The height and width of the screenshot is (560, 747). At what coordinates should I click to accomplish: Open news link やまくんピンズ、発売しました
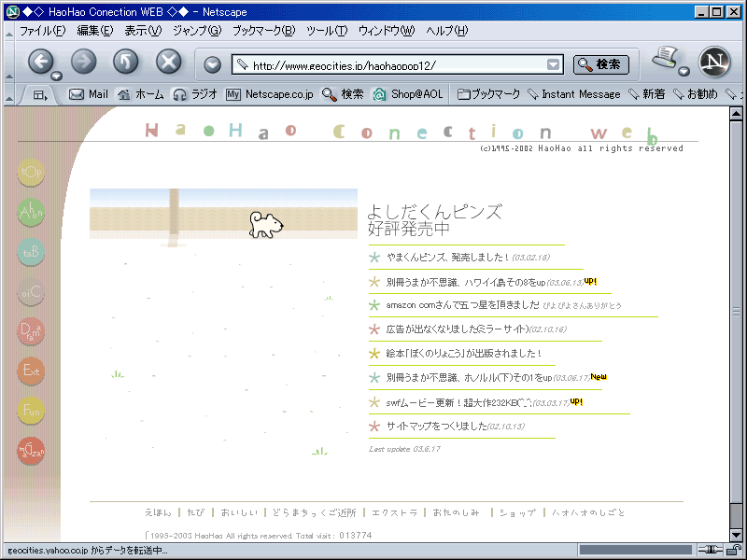[448, 258]
